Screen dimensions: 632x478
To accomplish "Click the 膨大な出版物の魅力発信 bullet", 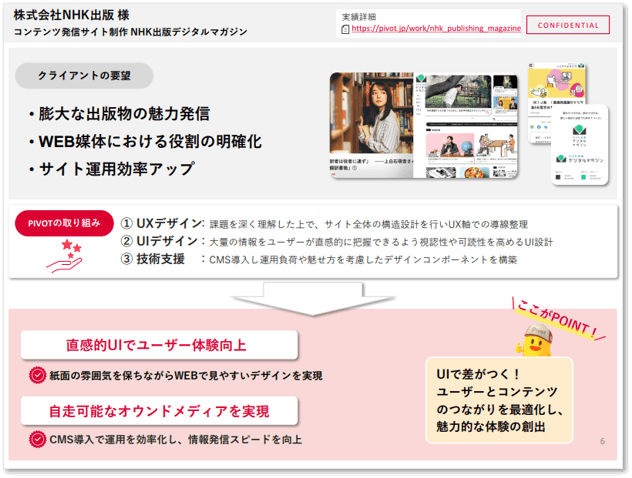I will click(x=119, y=114).
